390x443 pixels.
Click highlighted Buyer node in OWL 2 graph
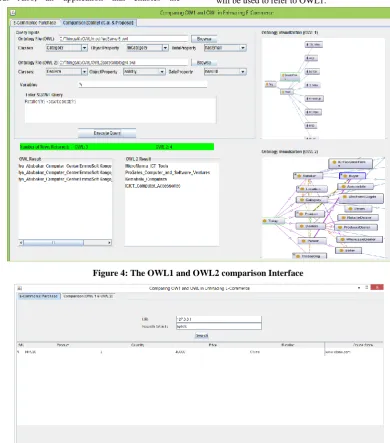click(352, 176)
